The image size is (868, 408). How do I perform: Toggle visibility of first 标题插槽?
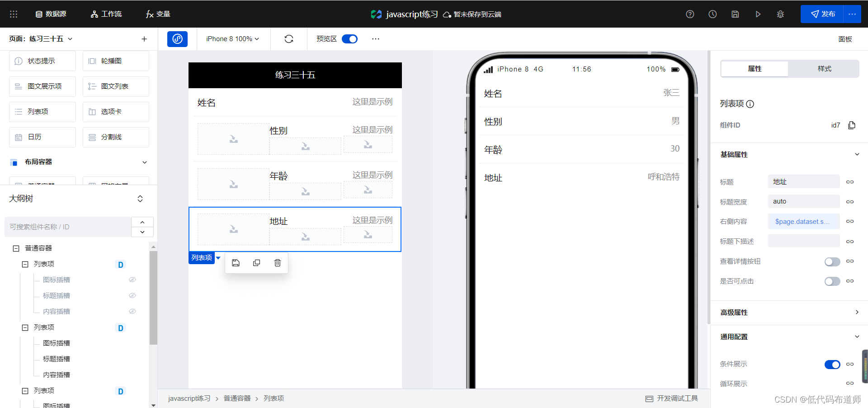[x=132, y=295]
